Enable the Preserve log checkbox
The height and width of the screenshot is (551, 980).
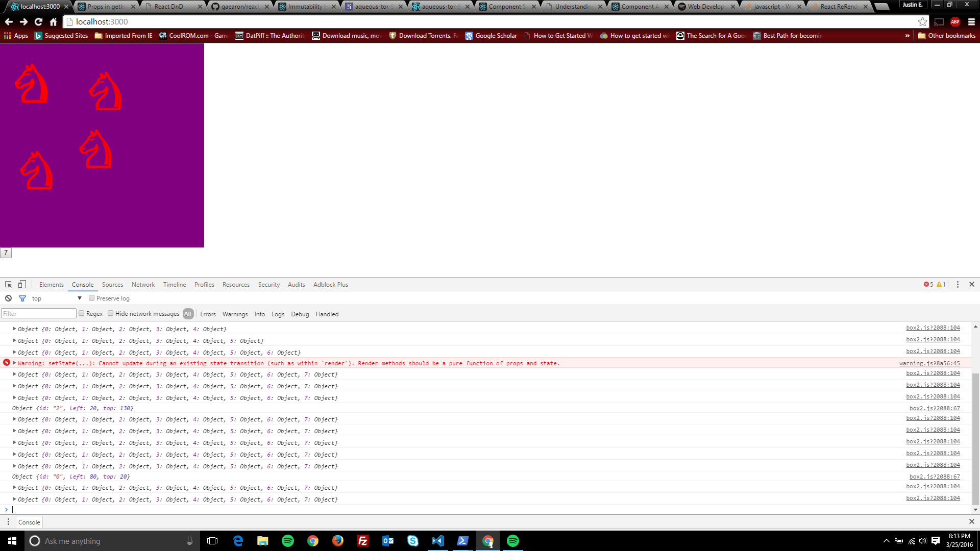92,298
